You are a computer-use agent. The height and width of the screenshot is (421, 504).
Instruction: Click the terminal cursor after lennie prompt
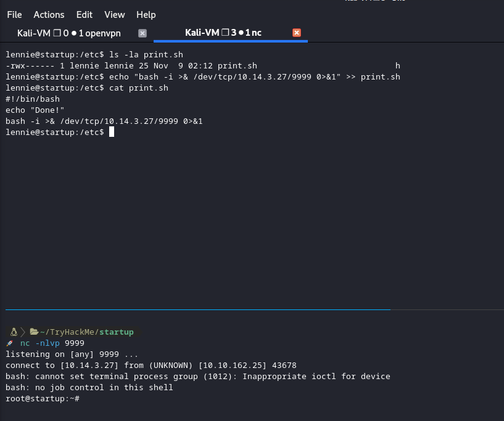point(112,132)
